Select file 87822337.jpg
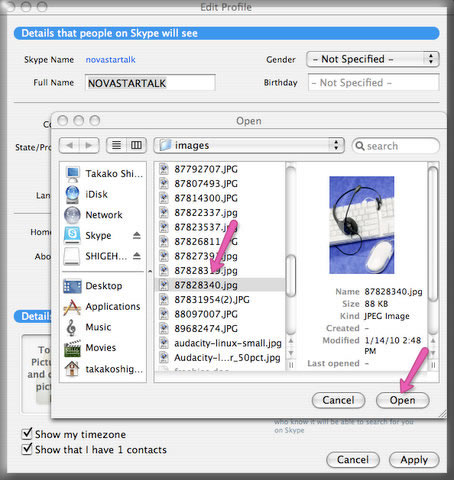454x480 pixels. coord(220,213)
